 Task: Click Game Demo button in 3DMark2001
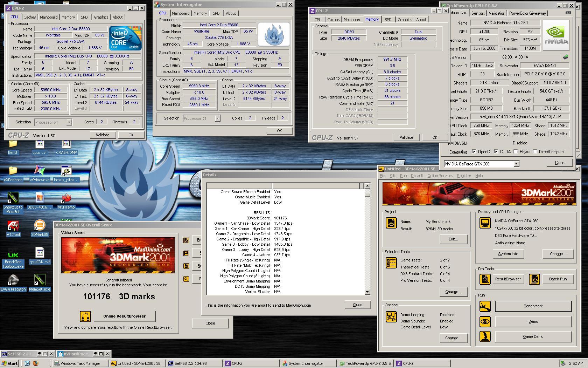click(533, 336)
